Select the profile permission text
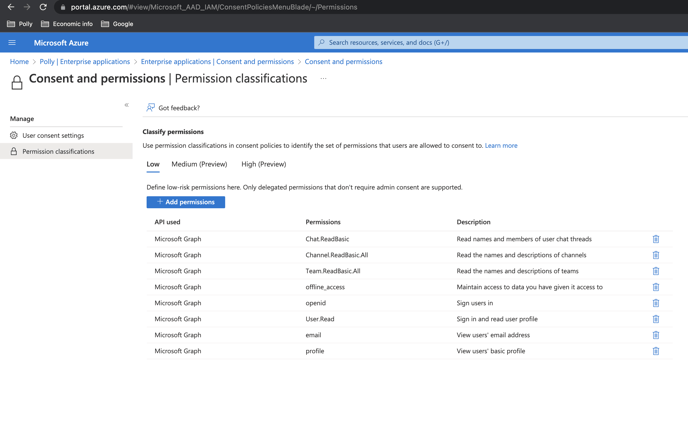688x425 pixels. click(315, 351)
